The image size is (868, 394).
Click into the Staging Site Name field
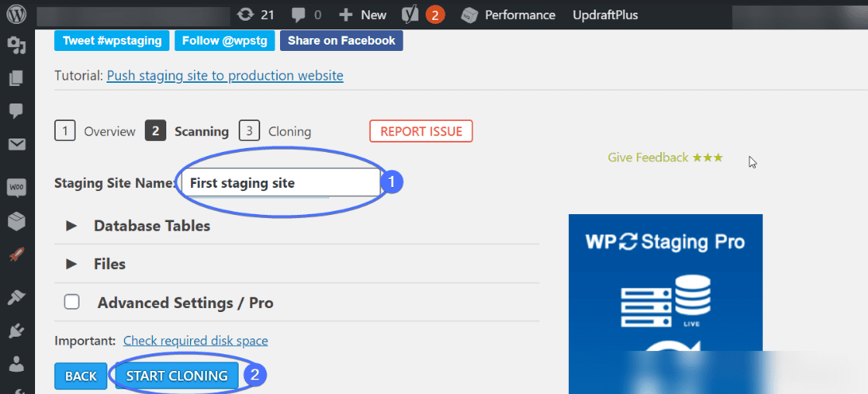281,182
